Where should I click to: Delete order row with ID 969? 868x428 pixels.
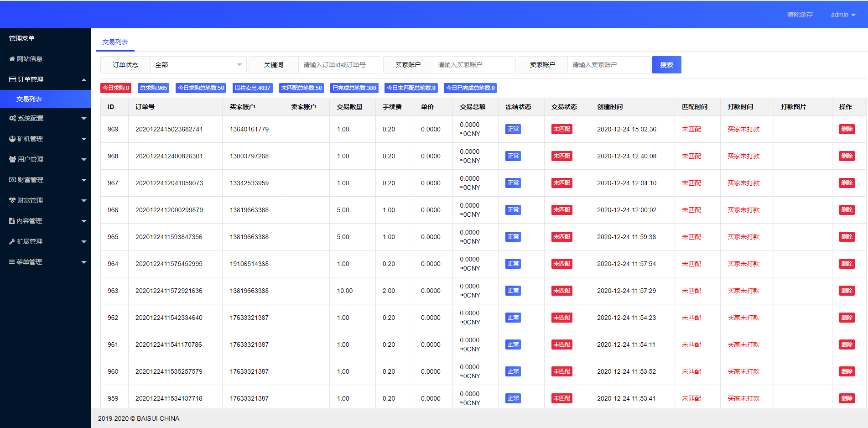[x=847, y=129]
